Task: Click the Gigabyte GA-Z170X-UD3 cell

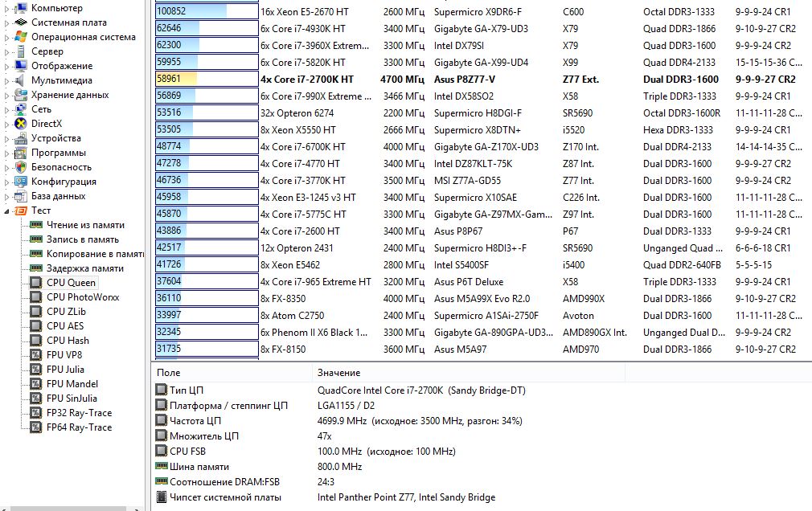Action: click(x=486, y=147)
